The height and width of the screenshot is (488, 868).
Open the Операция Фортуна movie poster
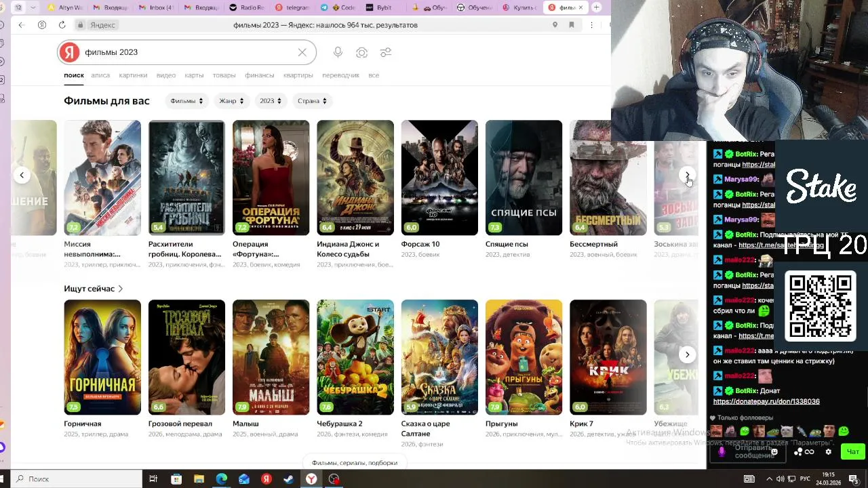tap(271, 178)
